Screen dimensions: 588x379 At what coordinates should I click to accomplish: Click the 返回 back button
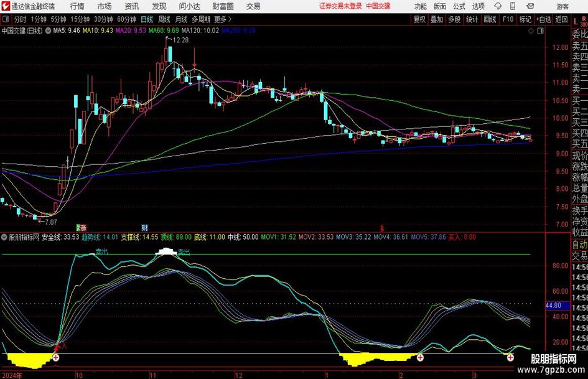pyautogui.click(x=561, y=19)
